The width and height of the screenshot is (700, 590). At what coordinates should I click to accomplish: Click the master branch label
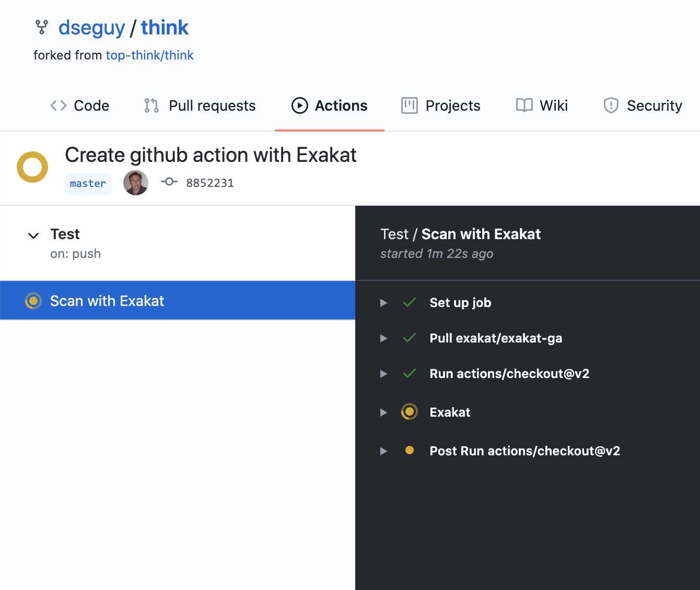[x=88, y=184]
